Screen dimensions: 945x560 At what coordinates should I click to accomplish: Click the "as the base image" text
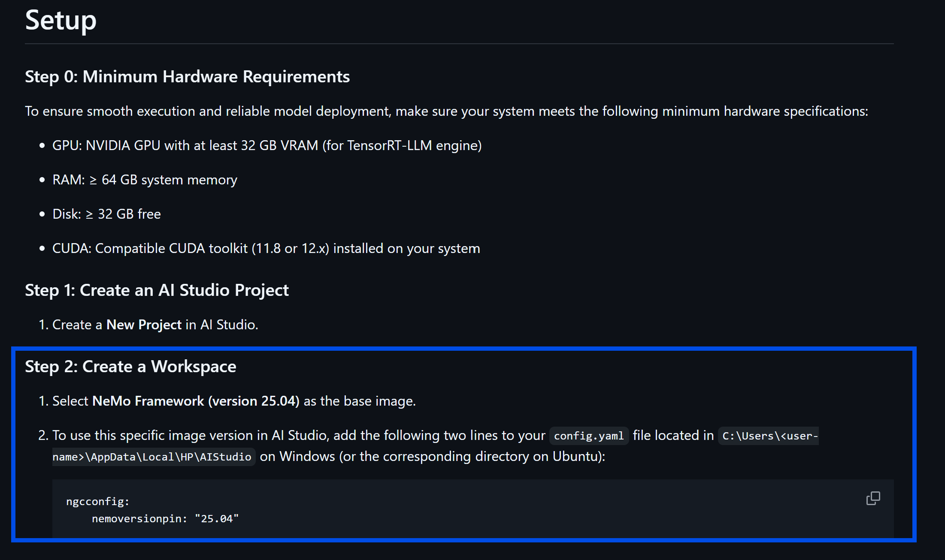click(360, 401)
